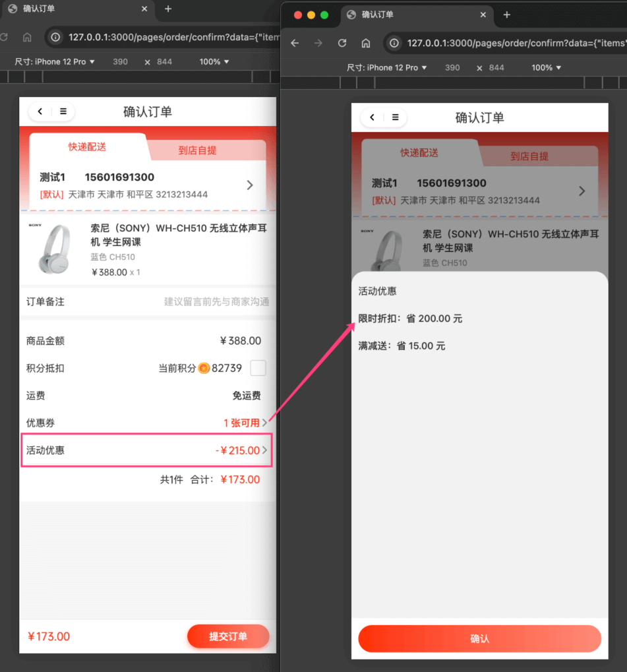The width and height of the screenshot is (627, 672).
Task: Click the 1张可用 coupon link
Action: [x=243, y=423]
